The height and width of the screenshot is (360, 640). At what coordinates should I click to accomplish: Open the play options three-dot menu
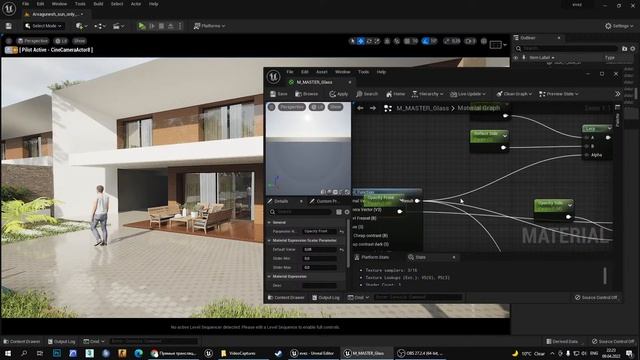[x=180, y=26]
